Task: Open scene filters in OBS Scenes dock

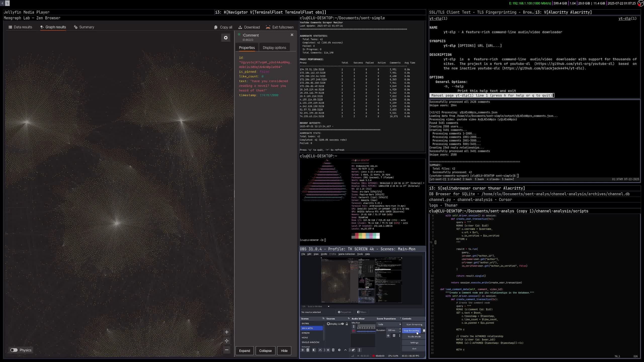Action: [314, 350]
